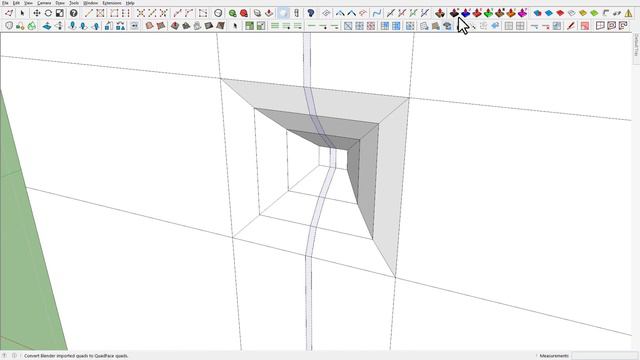Open the Window menu

(x=91, y=3)
